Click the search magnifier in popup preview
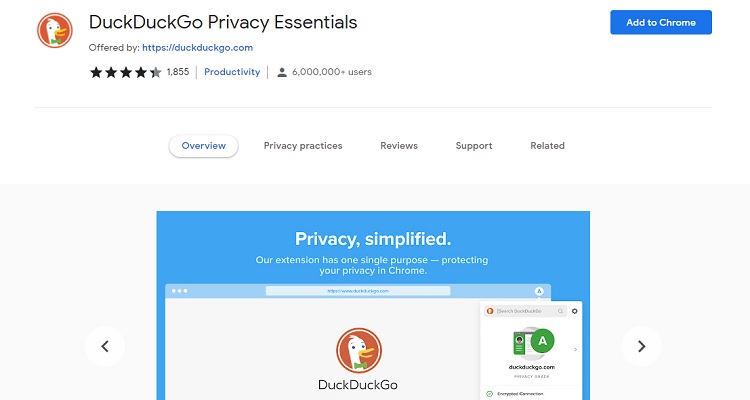This screenshot has width=750, height=400. [x=560, y=311]
